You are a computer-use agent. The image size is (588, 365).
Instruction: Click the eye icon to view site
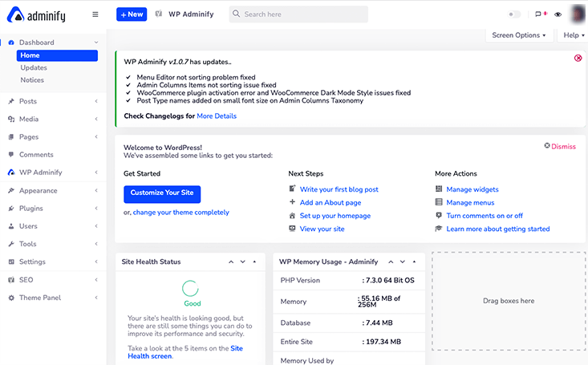[x=558, y=14]
